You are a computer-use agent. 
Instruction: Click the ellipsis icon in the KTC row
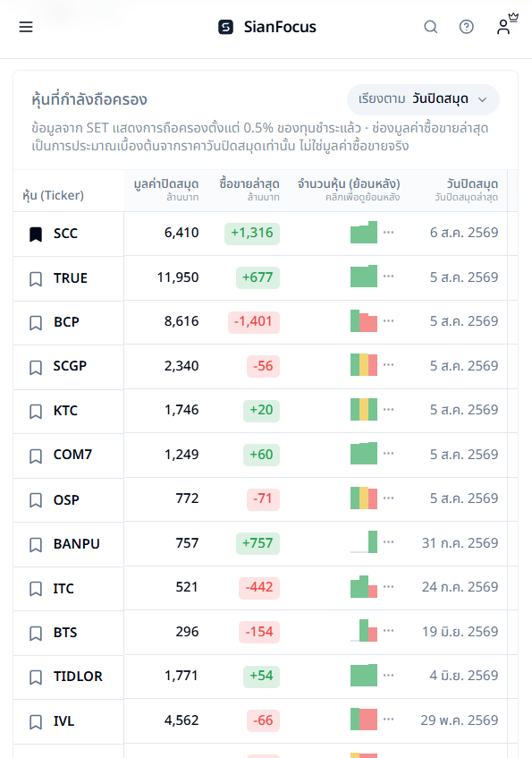coord(388,410)
